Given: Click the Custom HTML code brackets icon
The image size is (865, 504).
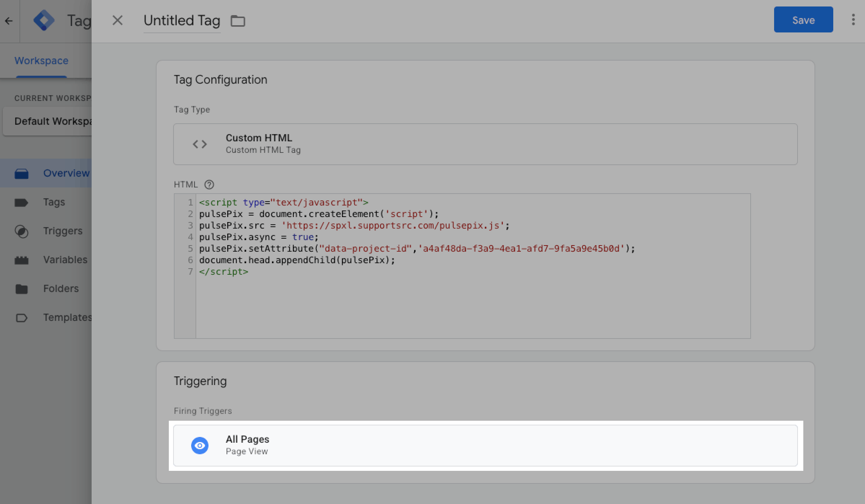Looking at the screenshot, I should [199, 144].
